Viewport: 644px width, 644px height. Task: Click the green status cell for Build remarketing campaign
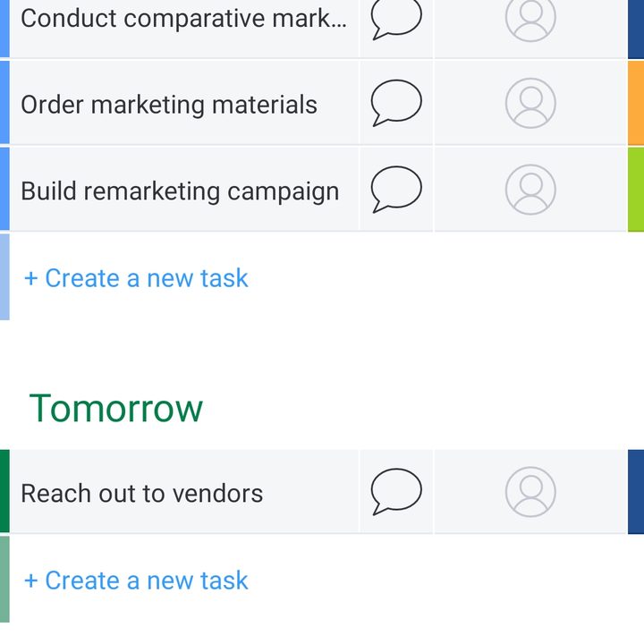point(636,190)
